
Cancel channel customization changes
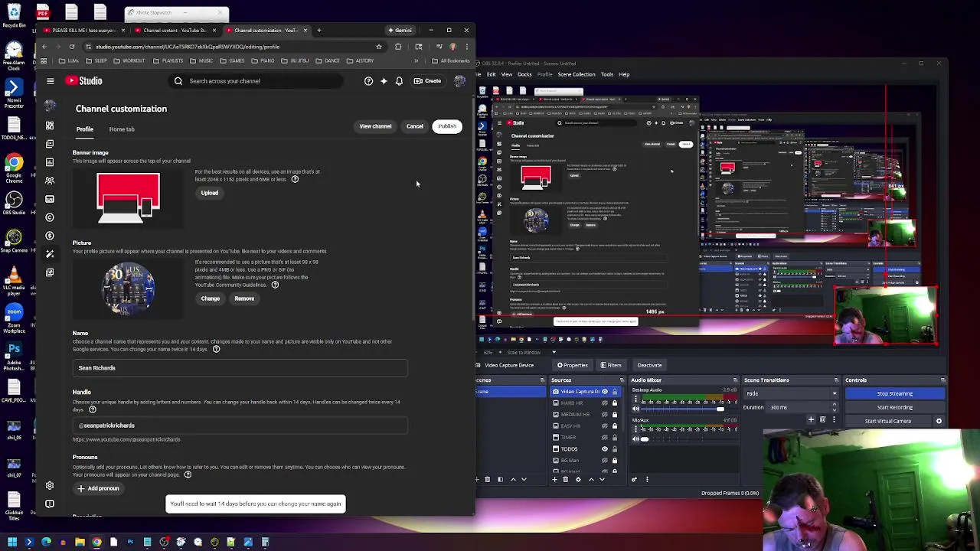click(414, 126)
